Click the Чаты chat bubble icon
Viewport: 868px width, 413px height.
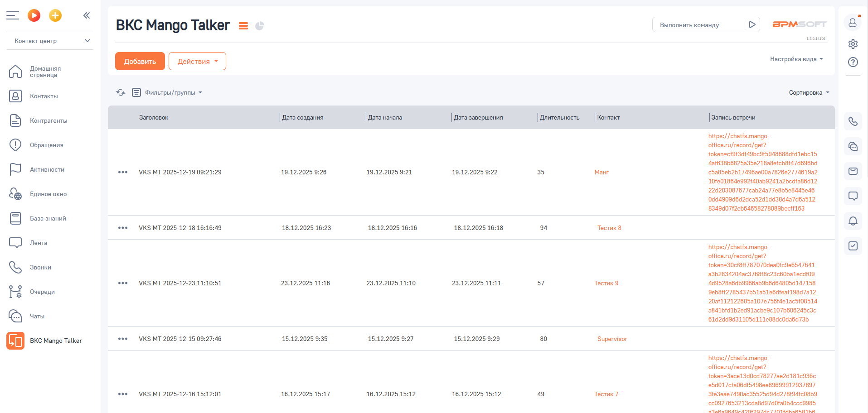[x=15, y=316]
